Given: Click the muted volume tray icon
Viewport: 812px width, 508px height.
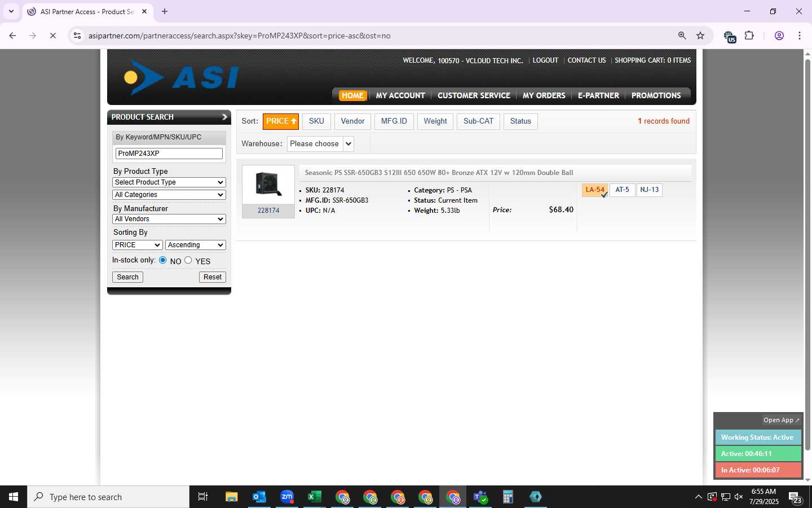Looking at the screenshot, I should tap(739, 497).
